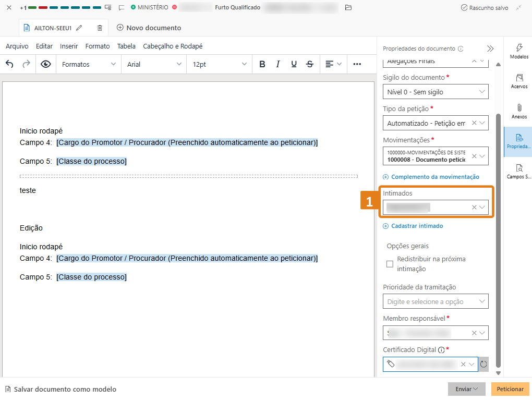The height and width of the screenshot is (400, 532).
Task: Open the Campos search panel
Action: (518, 172)
